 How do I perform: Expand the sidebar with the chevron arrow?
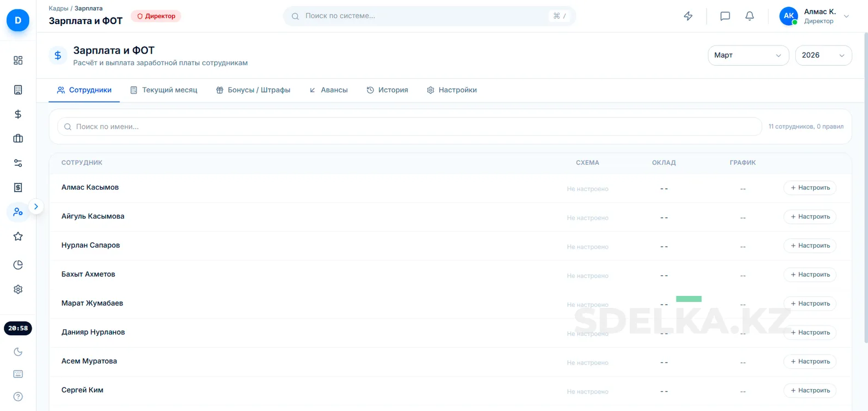[x=36, y=207]
